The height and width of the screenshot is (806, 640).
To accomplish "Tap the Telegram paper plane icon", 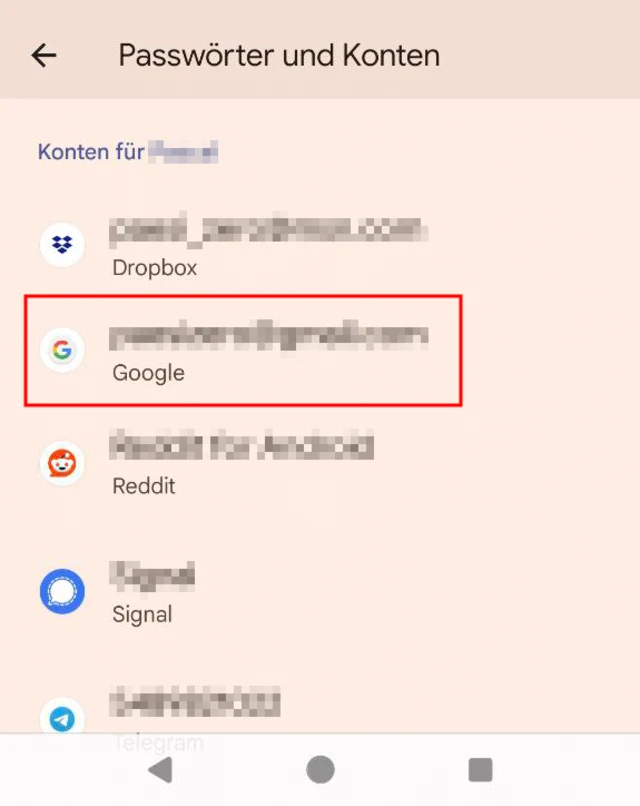I will click(62, 719).
